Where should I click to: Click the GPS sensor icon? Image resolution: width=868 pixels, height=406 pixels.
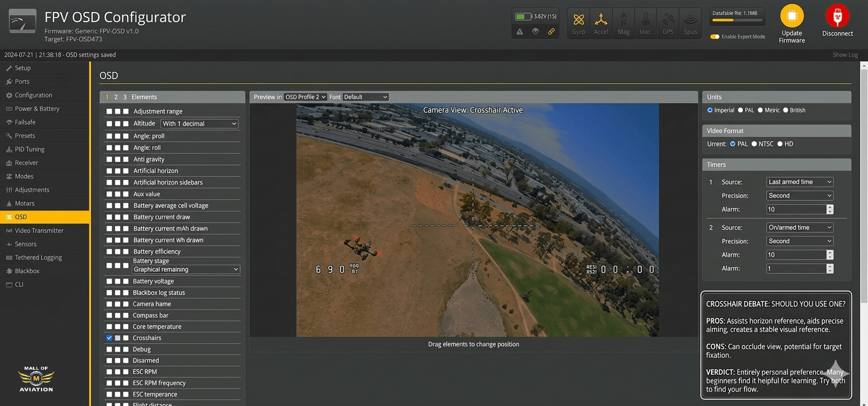pyautogui.click(x=667, y=22)
